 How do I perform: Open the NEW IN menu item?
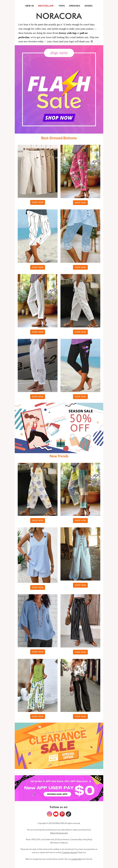pyautogui.click(x=30, y=6)
